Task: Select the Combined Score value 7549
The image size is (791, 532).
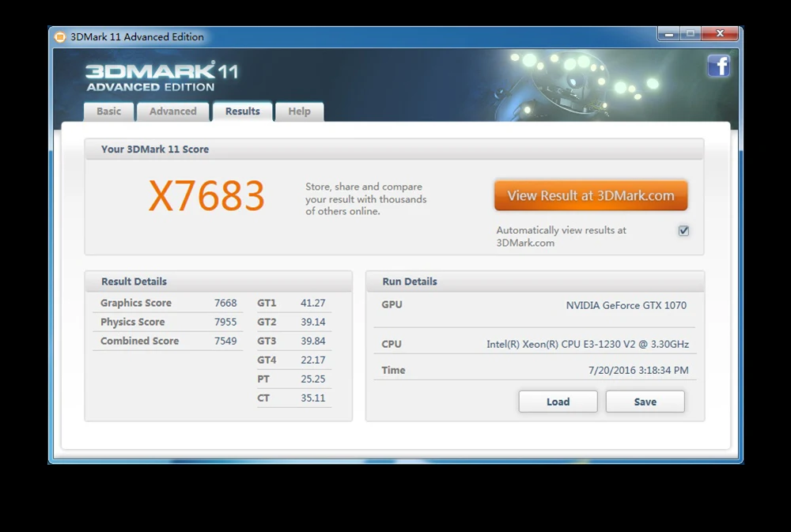Action: pyautogui.click(x=225, y=341)
